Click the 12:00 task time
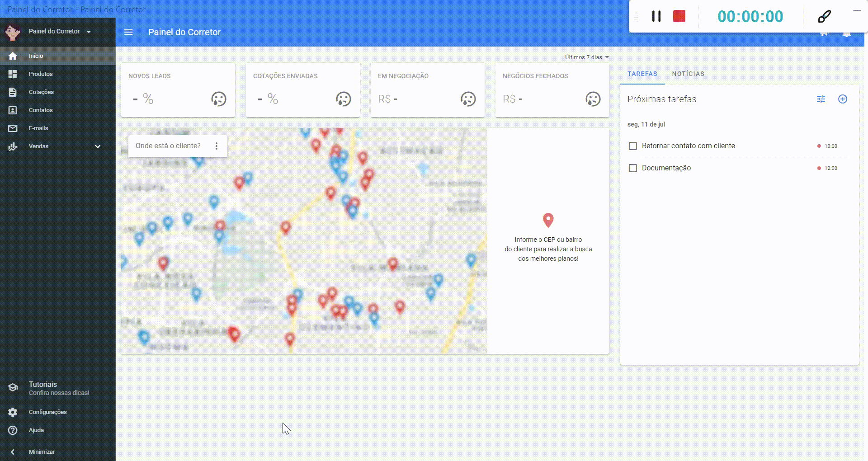Viewport: 868px width, 461px height. (x=831, y=168)
